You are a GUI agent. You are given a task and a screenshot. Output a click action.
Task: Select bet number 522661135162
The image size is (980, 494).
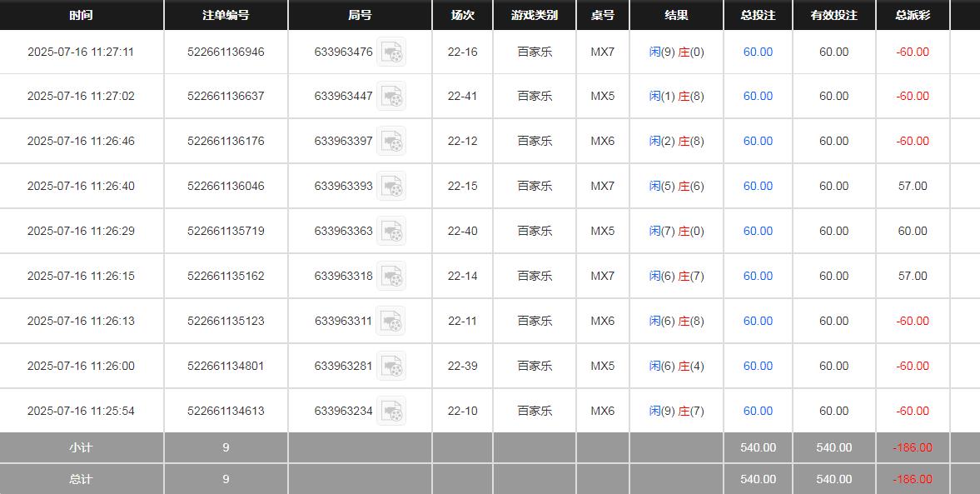[x=226, y=276]
